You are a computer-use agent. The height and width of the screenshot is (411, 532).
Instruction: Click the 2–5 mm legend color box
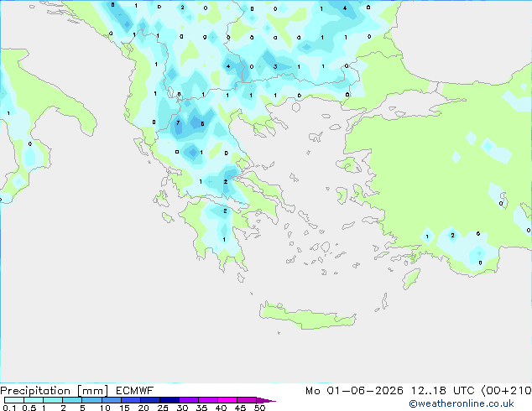tap(72, 400)
